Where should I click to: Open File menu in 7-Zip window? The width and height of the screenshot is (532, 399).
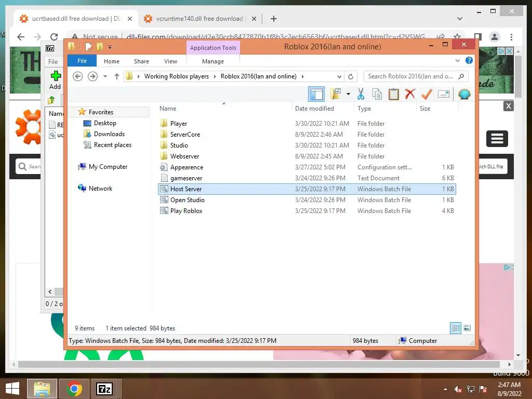point(53,61)
